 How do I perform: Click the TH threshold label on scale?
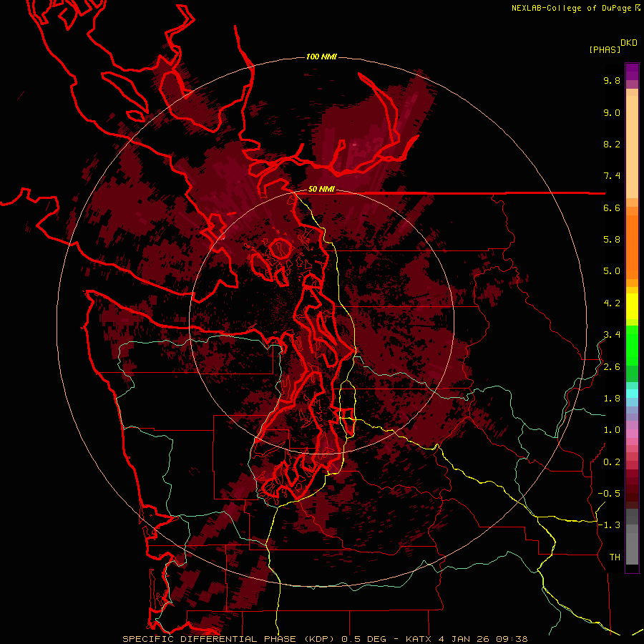(x=615, y=557)
